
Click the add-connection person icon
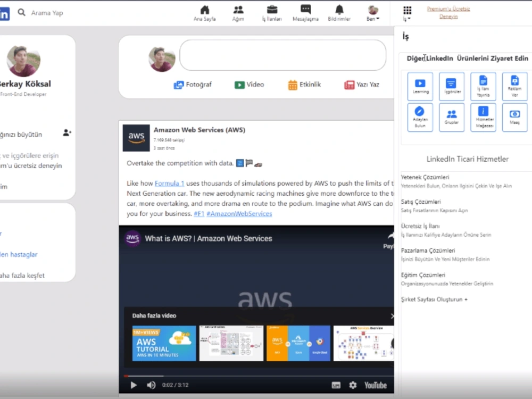coord(67,132)
